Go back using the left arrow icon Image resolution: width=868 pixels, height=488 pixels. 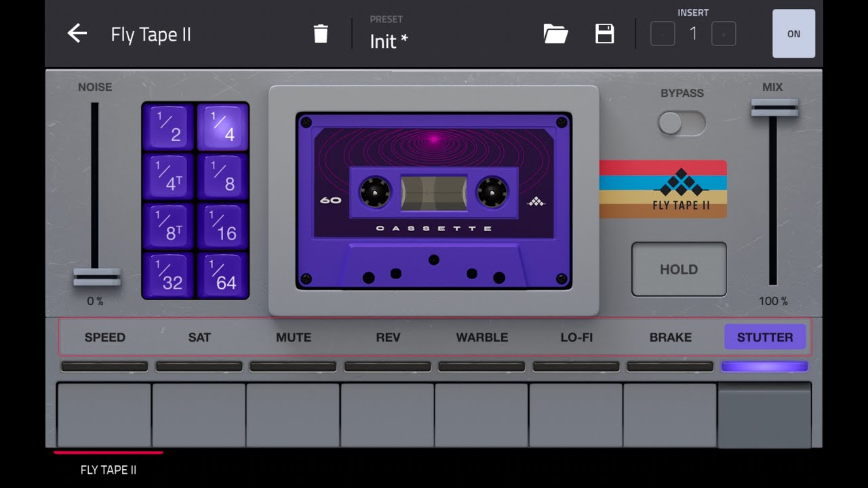(x=77, y=33)
